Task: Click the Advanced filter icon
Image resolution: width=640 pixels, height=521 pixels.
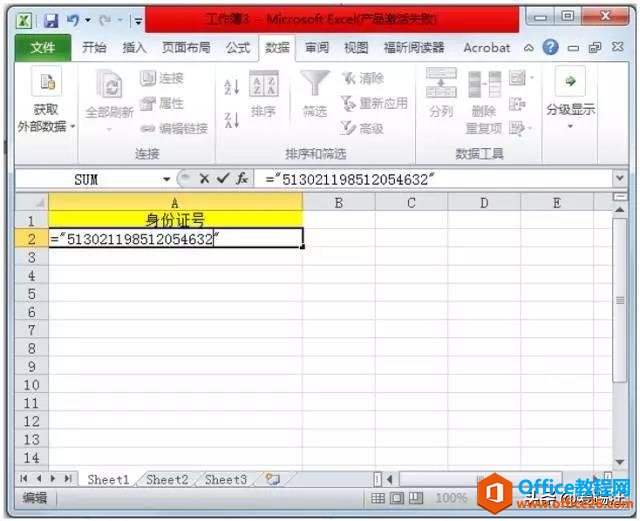Action: tap(348, 129)
